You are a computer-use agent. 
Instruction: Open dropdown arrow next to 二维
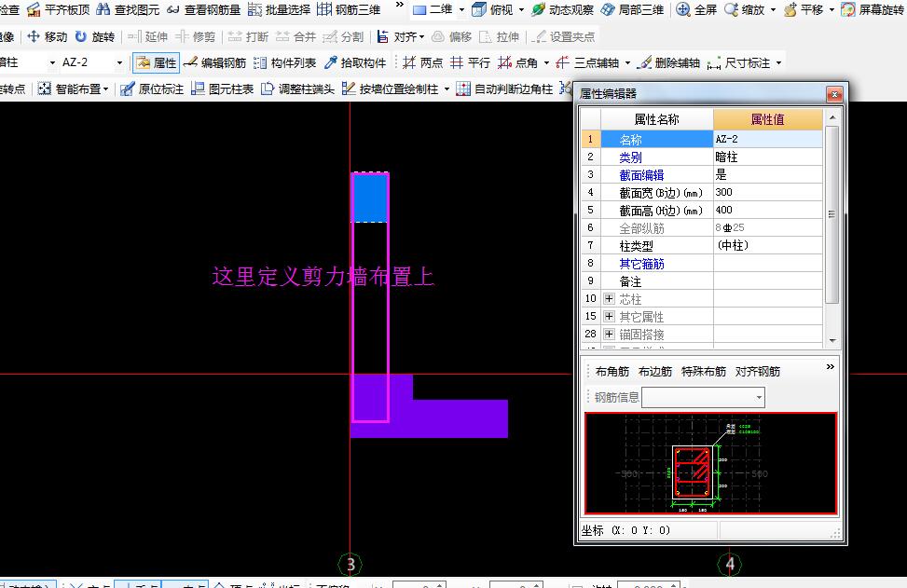pyautogui.click(x=461, y=10)
